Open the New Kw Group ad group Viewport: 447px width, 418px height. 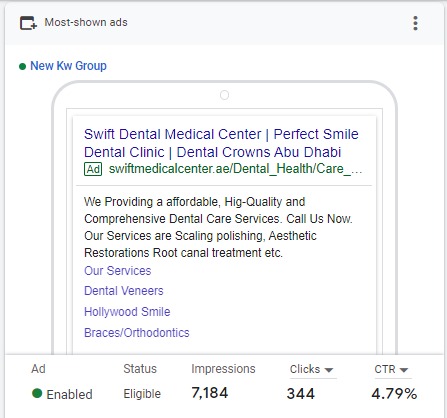pos(68,66)
